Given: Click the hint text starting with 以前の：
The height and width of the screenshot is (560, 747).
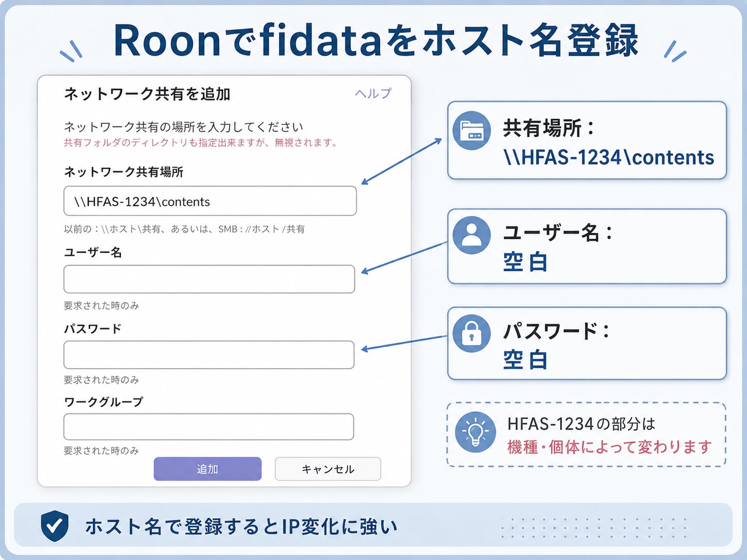Looking at the screenshot, I should [184, 229].
